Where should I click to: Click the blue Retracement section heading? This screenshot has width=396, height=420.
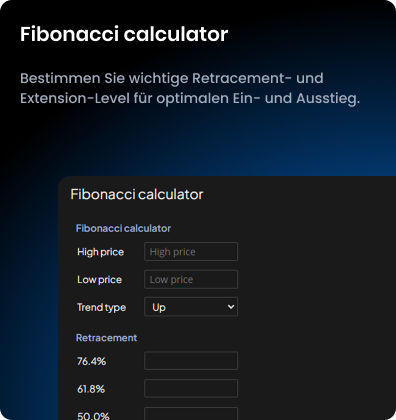106,338
